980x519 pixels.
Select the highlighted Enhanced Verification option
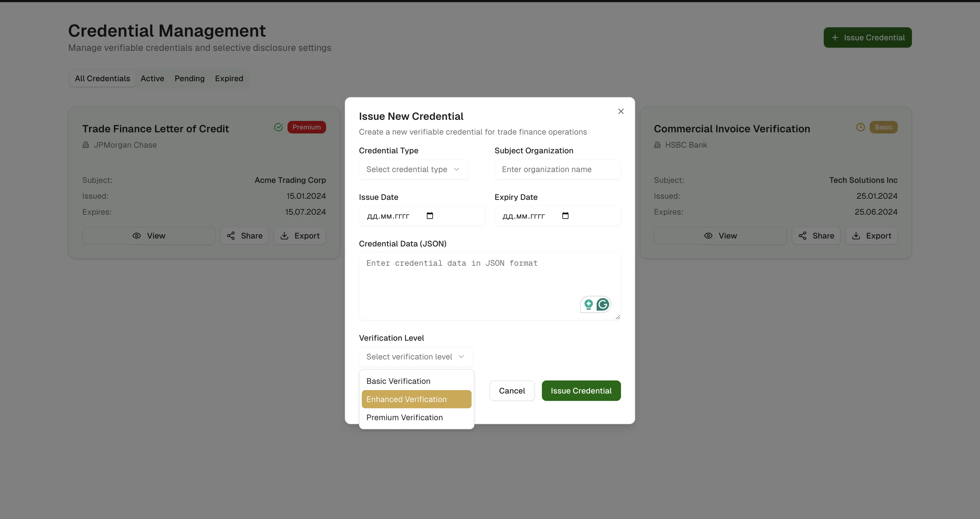(x=407, y=399)
